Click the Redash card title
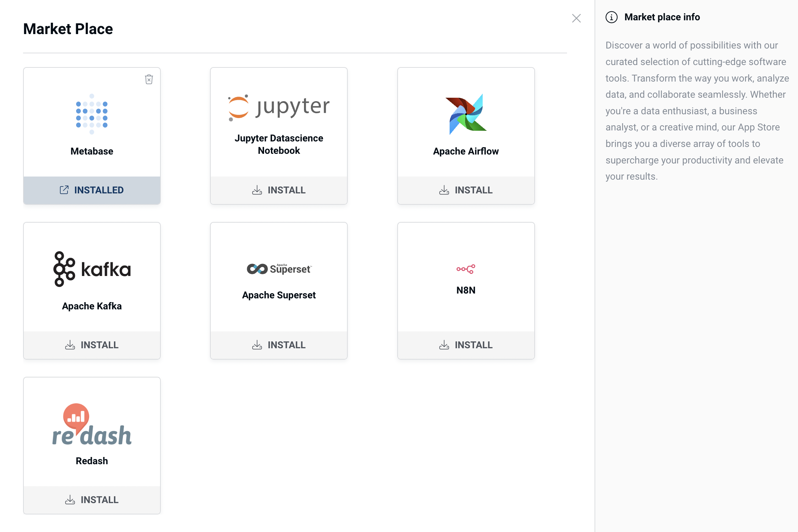 tap(92, 461)
